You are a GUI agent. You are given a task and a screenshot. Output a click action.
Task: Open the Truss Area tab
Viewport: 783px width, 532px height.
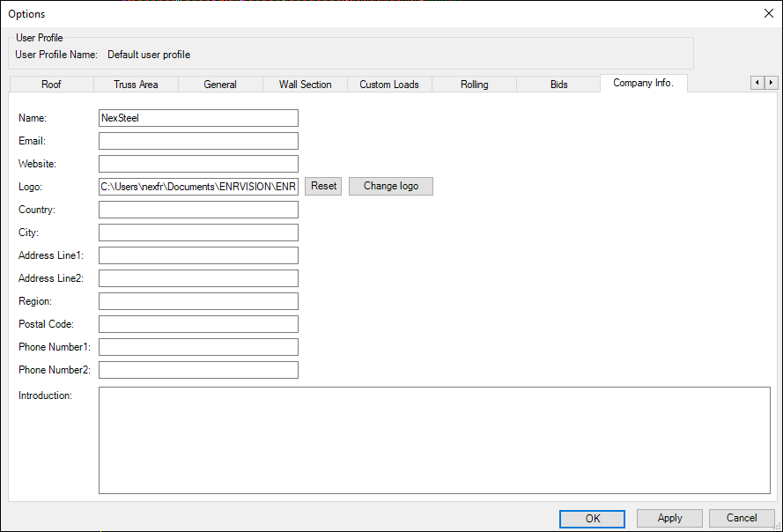tap(136, 85)
